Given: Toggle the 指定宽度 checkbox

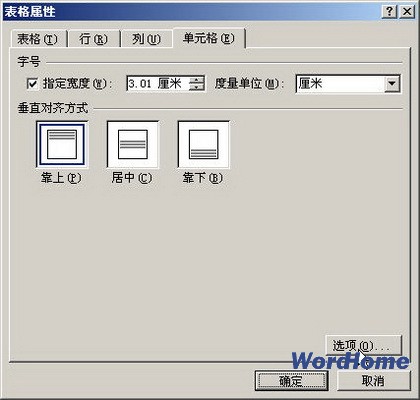Looking at the screenshot, I should point(32,83).
